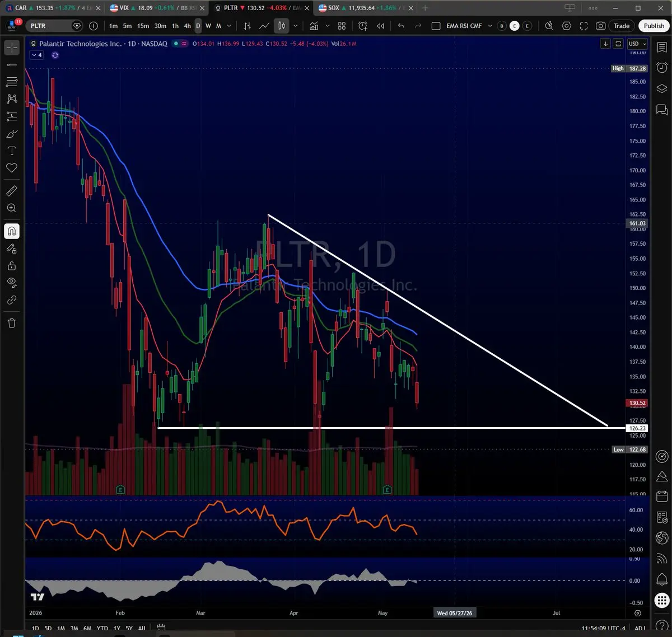Open the Fibonacci retracement tools

[12, 82]
